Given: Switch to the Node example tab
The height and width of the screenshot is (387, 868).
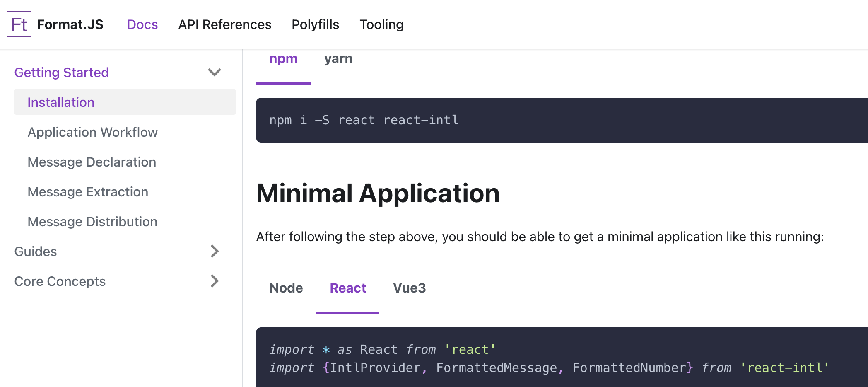Looking at the screenshot, I should 286,288.
